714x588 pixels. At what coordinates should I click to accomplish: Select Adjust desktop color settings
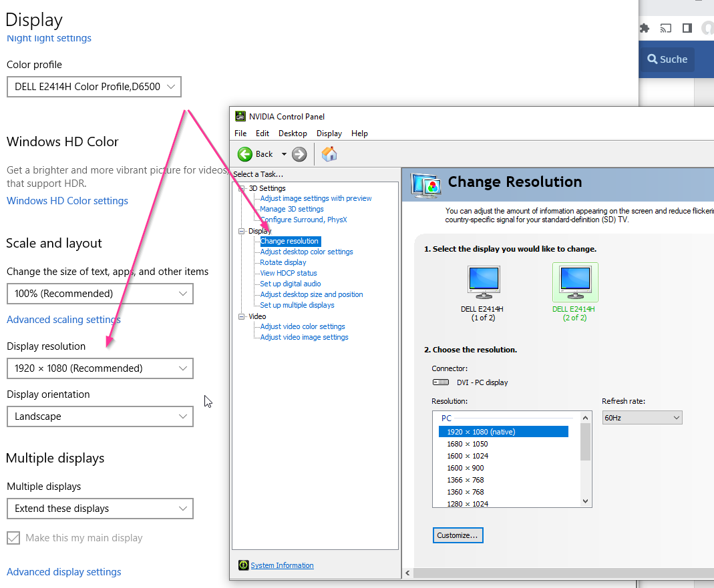point(307,252)
